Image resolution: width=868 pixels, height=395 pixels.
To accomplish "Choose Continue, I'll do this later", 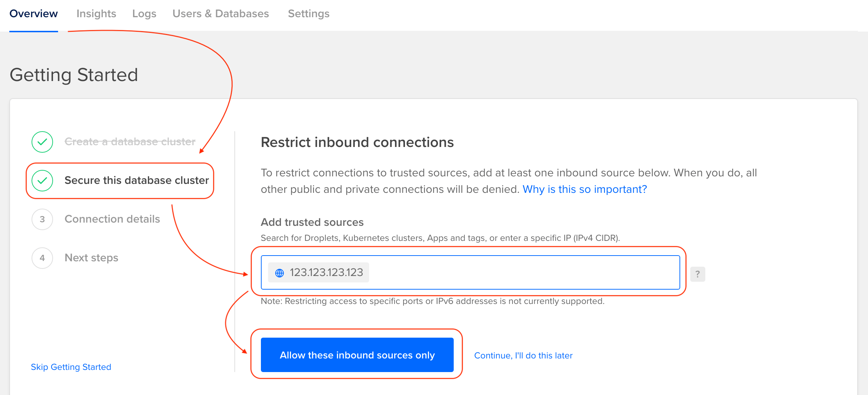I will (x=523, y=355).
